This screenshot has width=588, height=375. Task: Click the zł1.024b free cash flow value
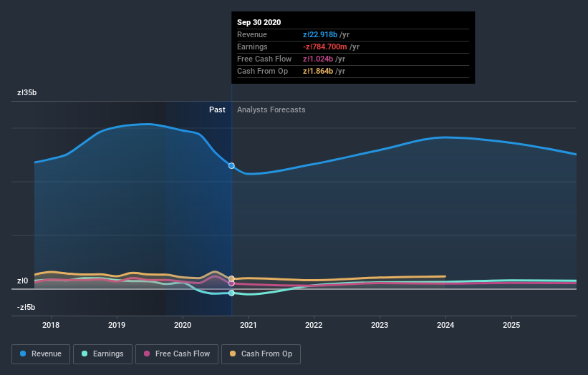point(318,59)
